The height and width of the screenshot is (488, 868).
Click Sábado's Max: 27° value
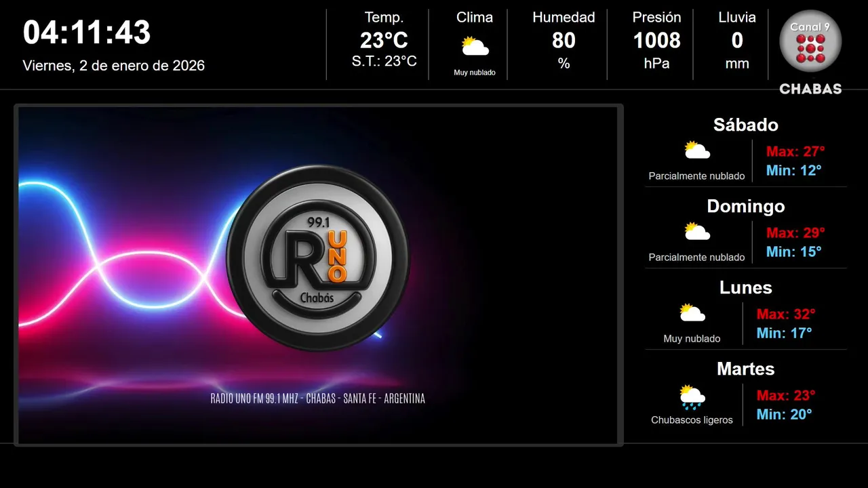795,151
